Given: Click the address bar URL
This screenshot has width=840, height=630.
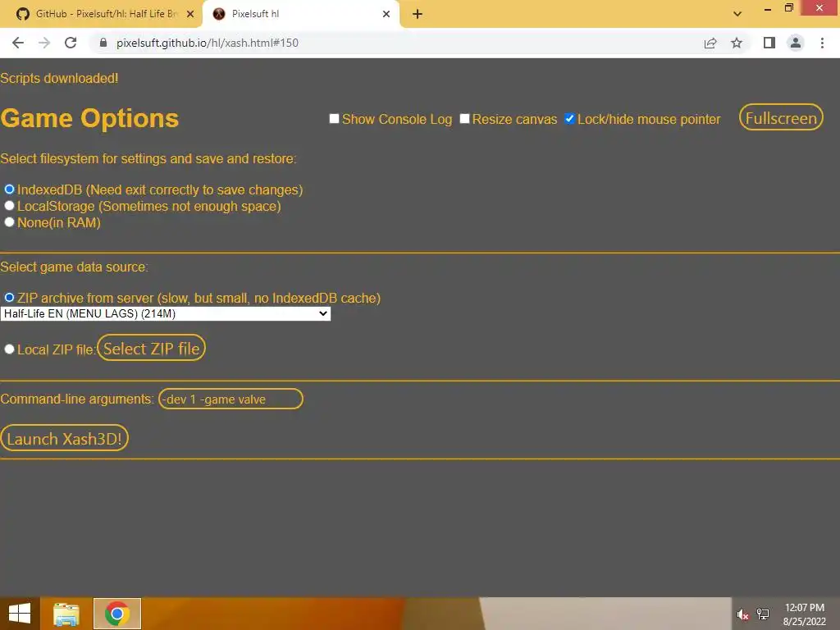Looking at the screenshot, I should 208,43.
